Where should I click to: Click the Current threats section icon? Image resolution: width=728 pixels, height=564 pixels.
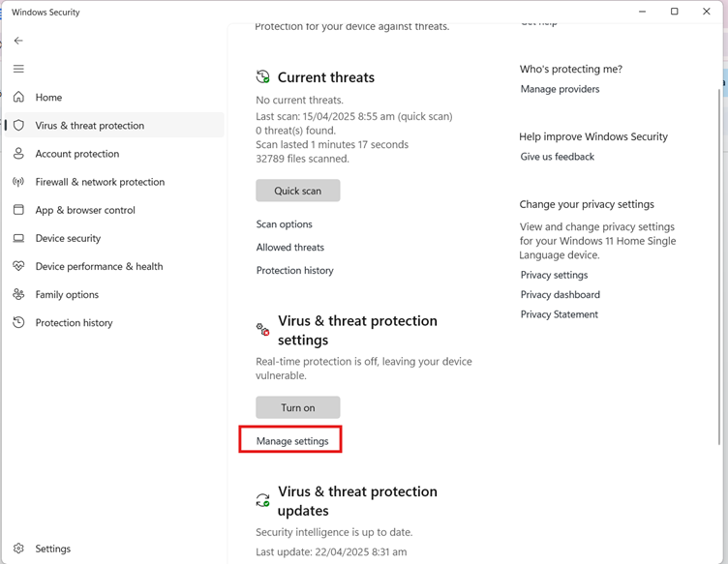coord(262,76)
